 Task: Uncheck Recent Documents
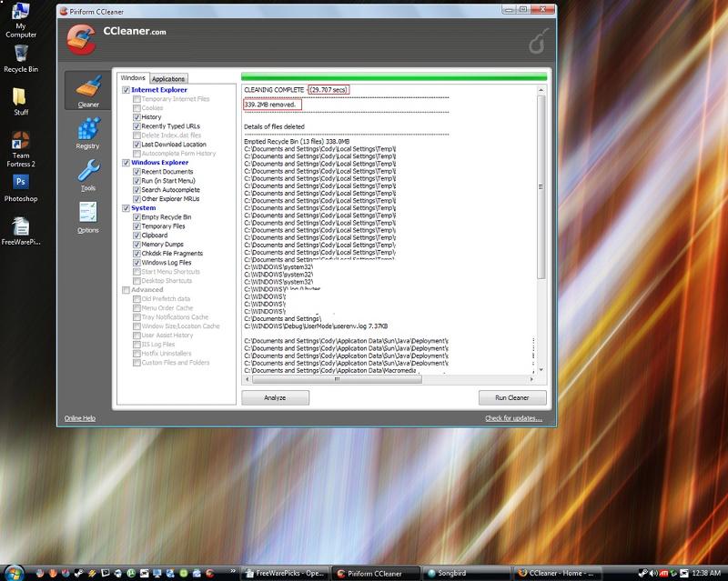(x=136, y=172)
